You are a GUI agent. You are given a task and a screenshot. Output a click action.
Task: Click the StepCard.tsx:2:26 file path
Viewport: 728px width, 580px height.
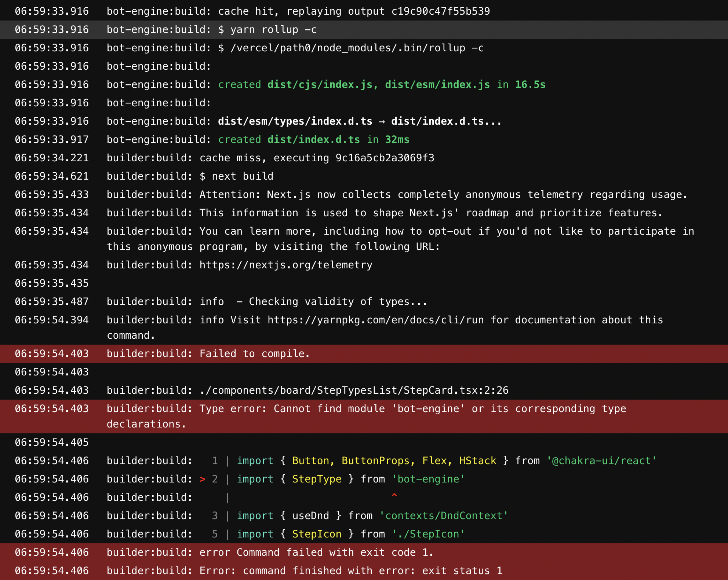pos(354,390)
